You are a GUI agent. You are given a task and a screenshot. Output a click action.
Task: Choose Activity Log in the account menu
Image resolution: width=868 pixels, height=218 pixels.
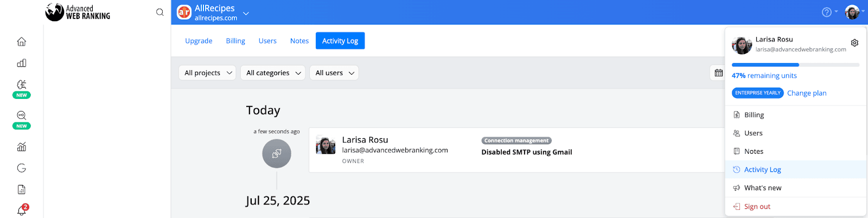(795, 170)
